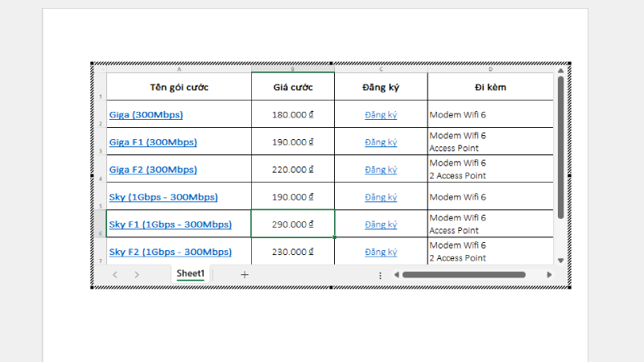Image resolution: width=644 pixels, height=362 pixels.
Task: Click the three-dot handle beside the sheet tabs
Action: pos(380,274)
